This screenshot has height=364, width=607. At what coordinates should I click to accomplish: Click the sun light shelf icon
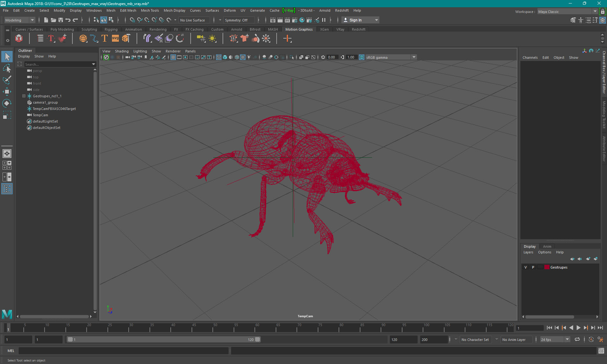click(212, 39)
